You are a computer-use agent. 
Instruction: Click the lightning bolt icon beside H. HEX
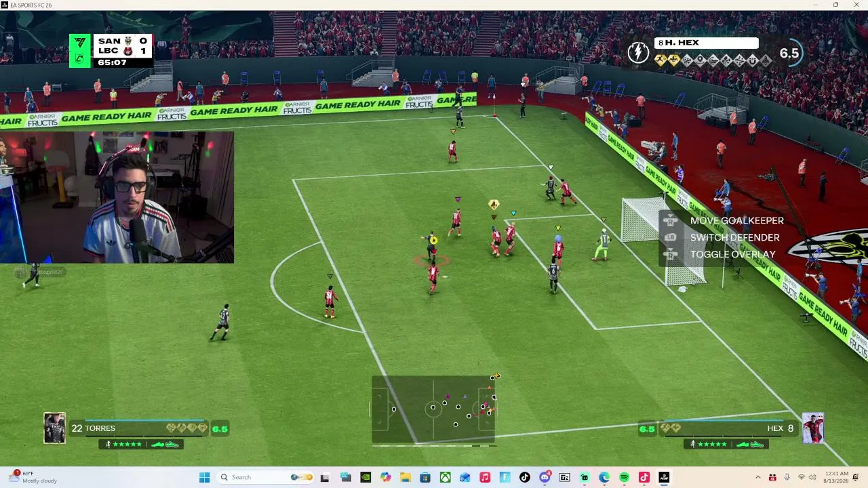(x=638, y=53)
